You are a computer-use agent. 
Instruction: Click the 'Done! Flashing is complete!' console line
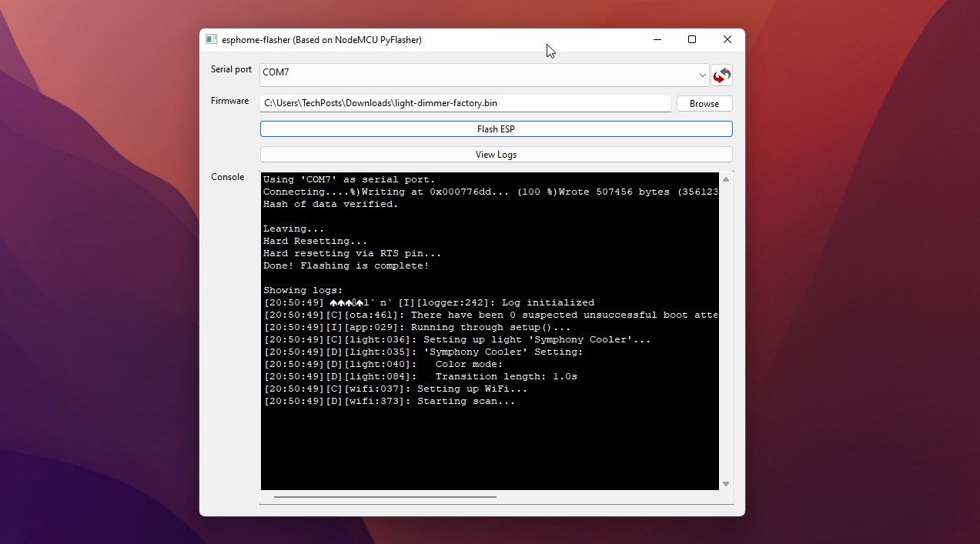click(x=346, y=266)
